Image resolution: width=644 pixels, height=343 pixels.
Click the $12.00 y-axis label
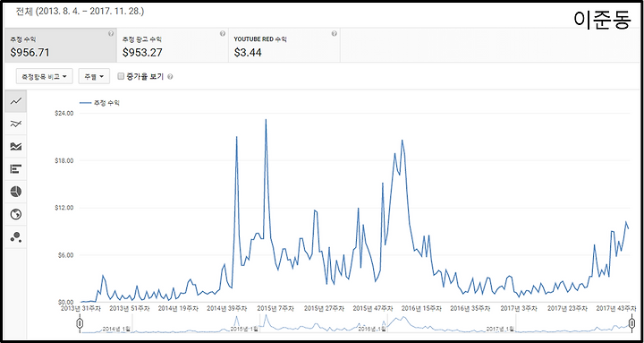(64, 208)
